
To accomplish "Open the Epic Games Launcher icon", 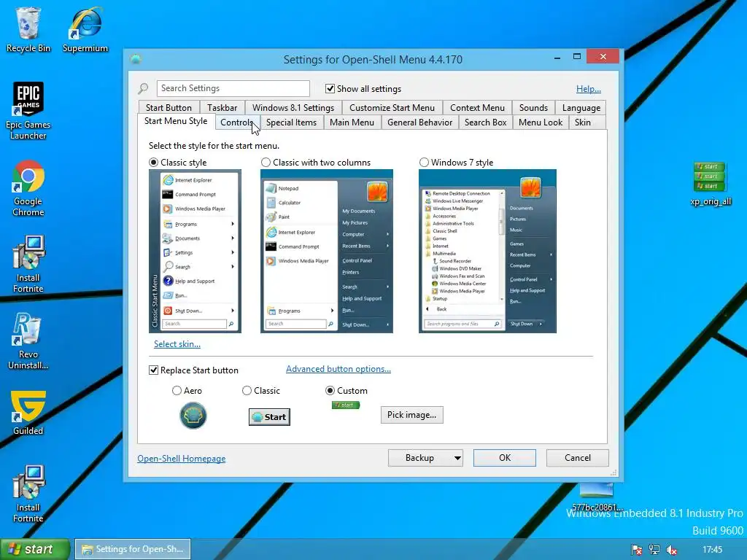I will click(x=28, y=111).
